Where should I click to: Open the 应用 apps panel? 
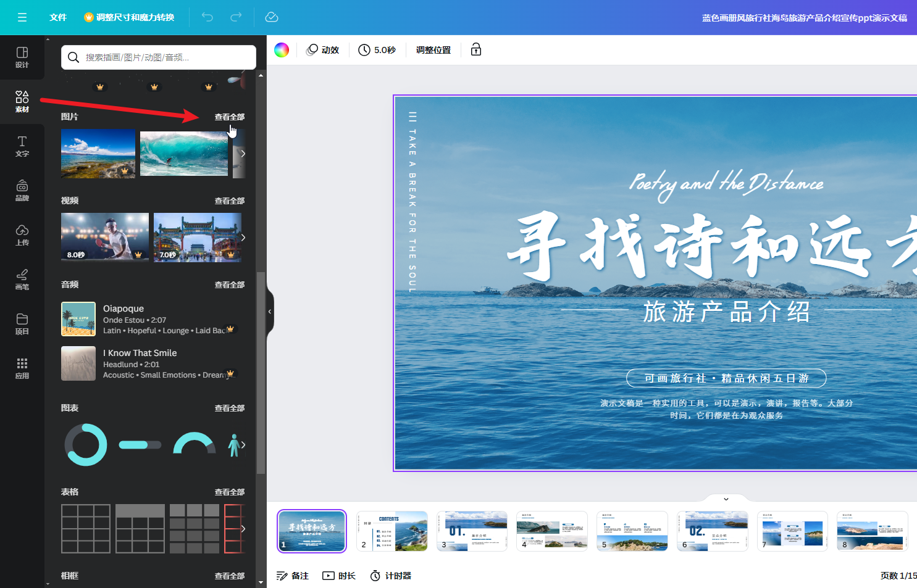coord(22,368)
